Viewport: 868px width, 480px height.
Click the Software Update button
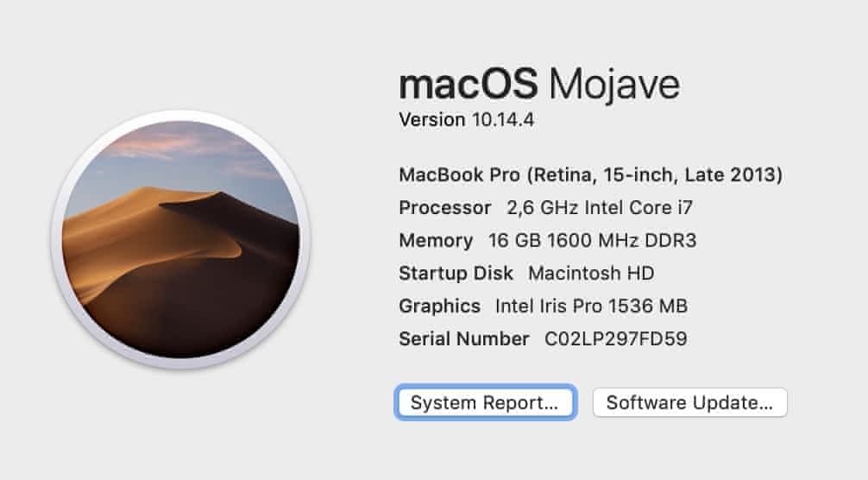(x=689, y=402)
